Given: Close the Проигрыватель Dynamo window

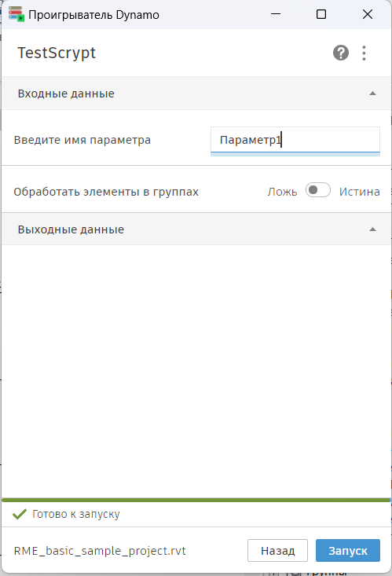Looking at the screenshot, I should point(368,14).
